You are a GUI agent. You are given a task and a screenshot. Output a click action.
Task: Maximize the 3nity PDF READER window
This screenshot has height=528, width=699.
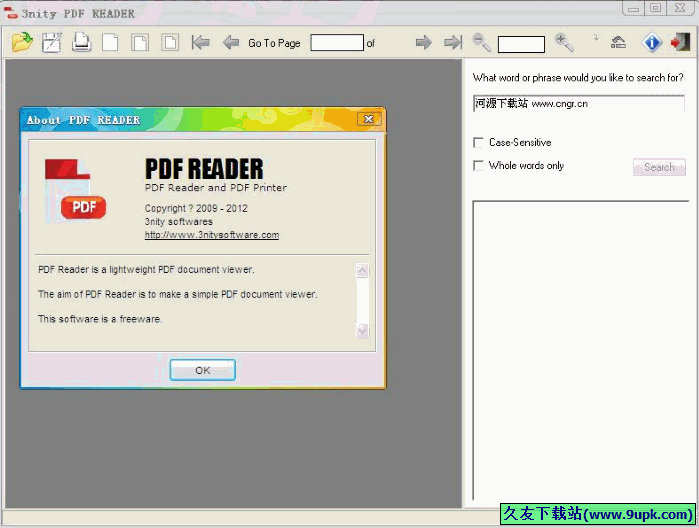pyautogui.click(x=655, y=8)
